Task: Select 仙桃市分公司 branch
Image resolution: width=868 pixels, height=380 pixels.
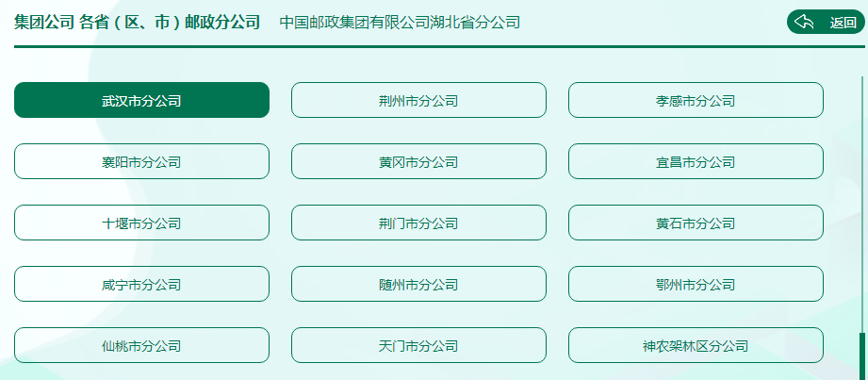Action: [141, 345]
